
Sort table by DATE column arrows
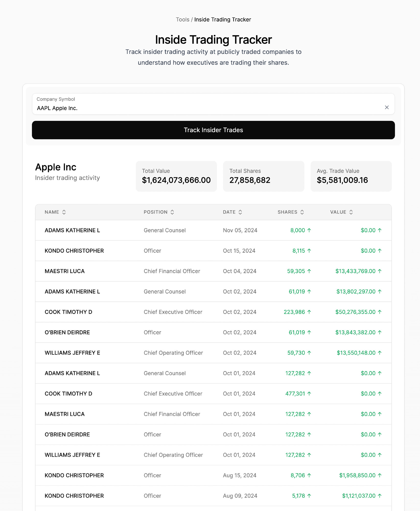240,212
